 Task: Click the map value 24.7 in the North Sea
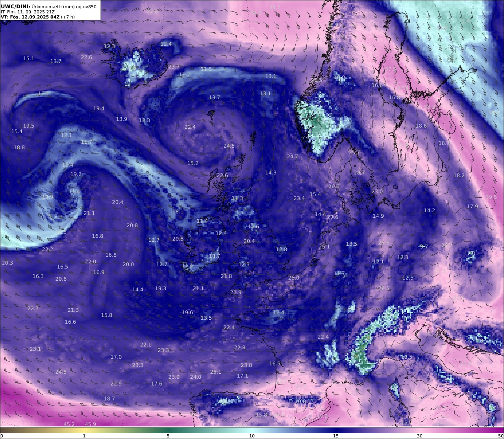pos(293,157)
